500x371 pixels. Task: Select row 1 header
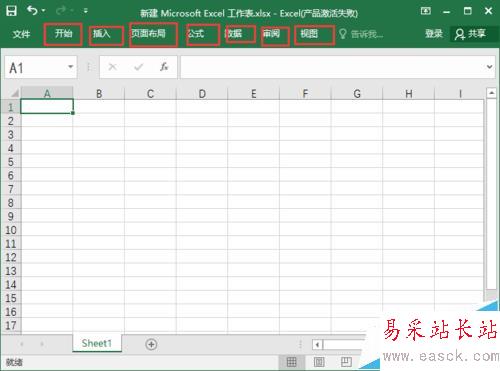[x=11, y=107]
